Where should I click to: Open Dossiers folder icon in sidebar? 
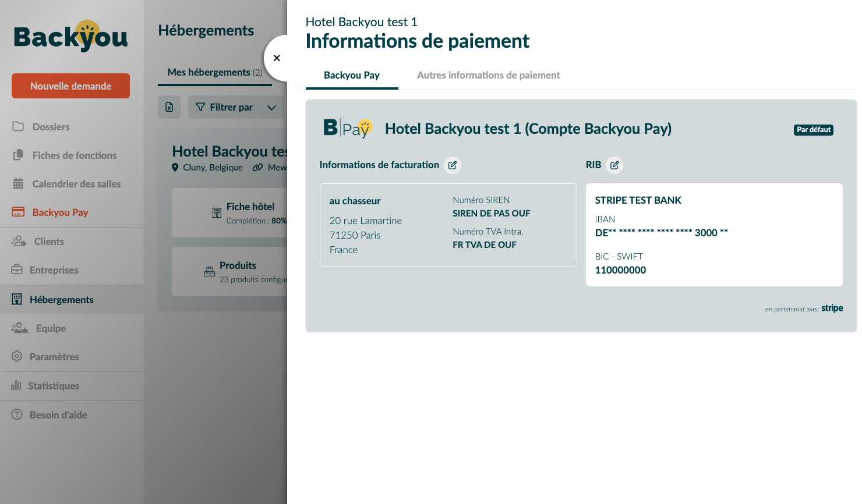18,126
